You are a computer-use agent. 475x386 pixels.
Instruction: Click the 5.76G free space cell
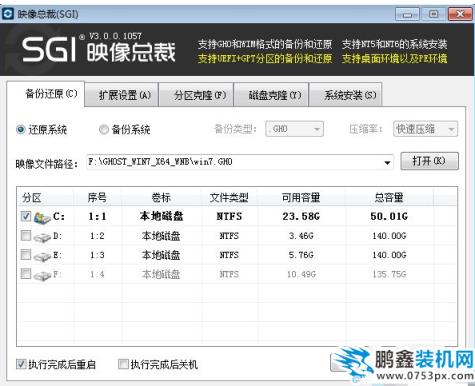point(301,255)
